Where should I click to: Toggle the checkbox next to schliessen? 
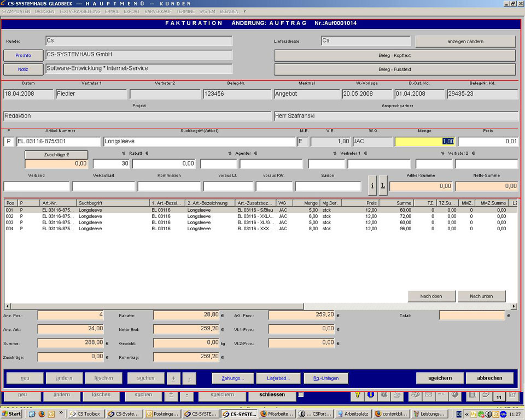(301, 394)
